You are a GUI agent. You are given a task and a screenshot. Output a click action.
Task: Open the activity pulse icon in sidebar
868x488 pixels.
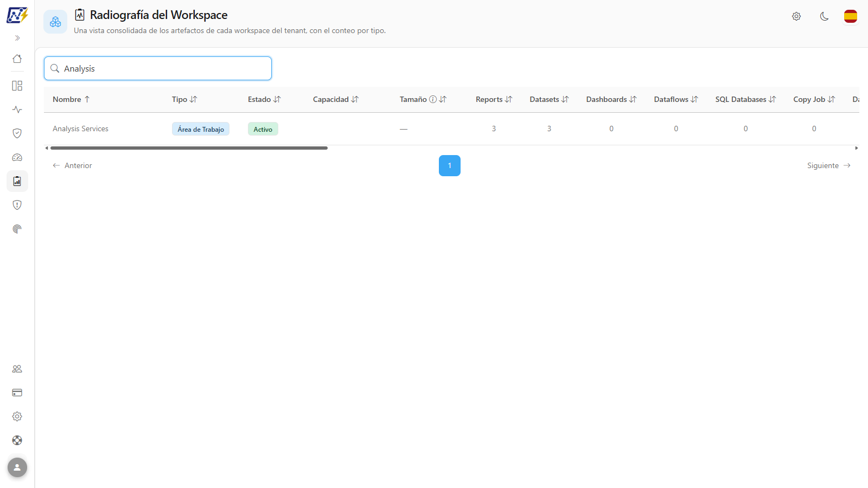[17, 110]
